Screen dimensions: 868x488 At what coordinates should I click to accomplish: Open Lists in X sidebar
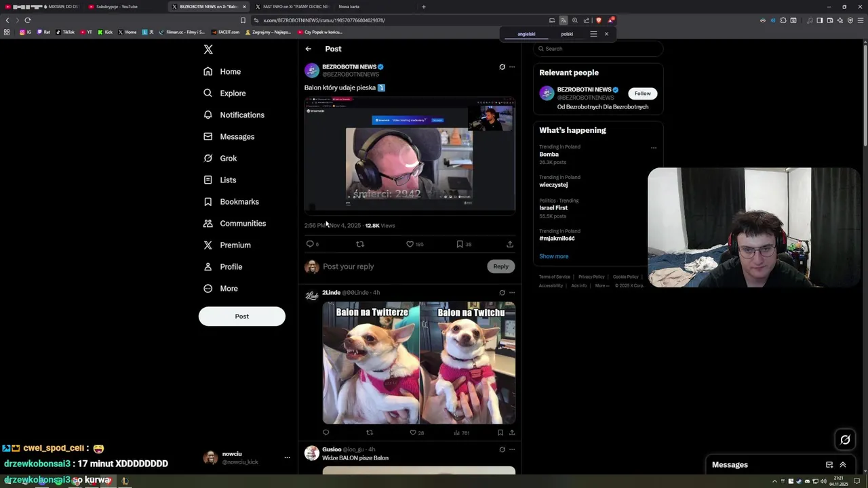220,180
